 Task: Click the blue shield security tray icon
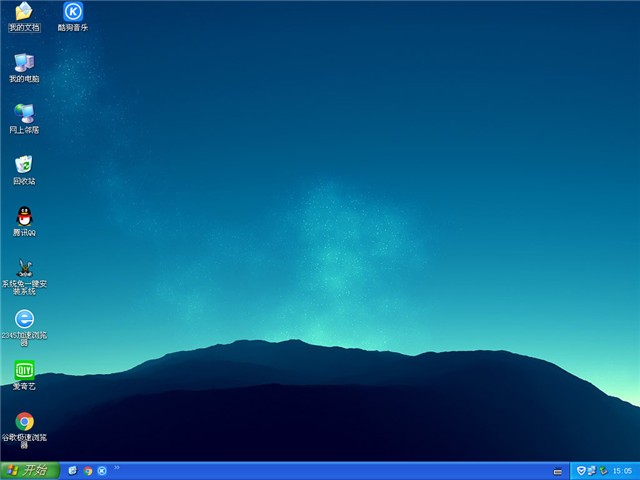581,470
